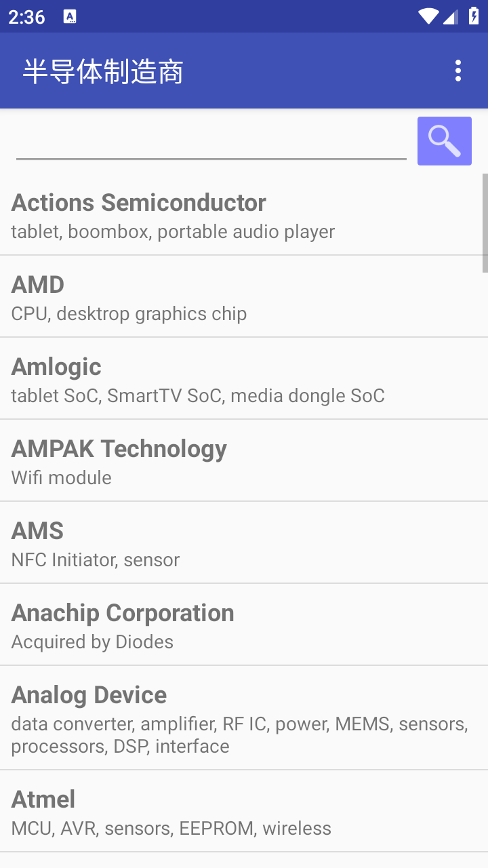Image resolution: width=488 pixels, height=868 pixels.
Task: Open the three-dot overflow menu
Action: [458, 71]
